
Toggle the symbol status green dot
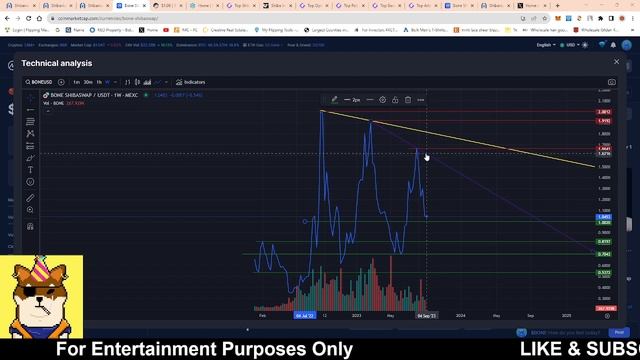click(146, 95)
